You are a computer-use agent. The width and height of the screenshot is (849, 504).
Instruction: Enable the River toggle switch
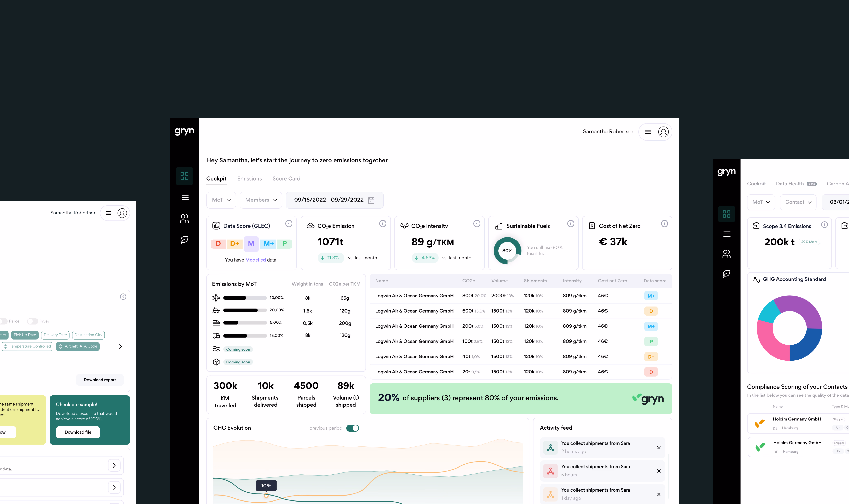click(33, 321)
